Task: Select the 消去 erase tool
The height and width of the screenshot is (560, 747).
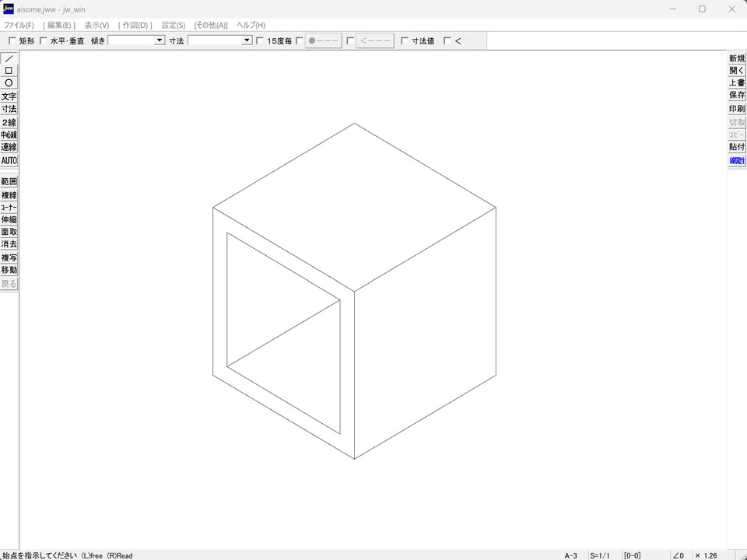Action: 9,244
